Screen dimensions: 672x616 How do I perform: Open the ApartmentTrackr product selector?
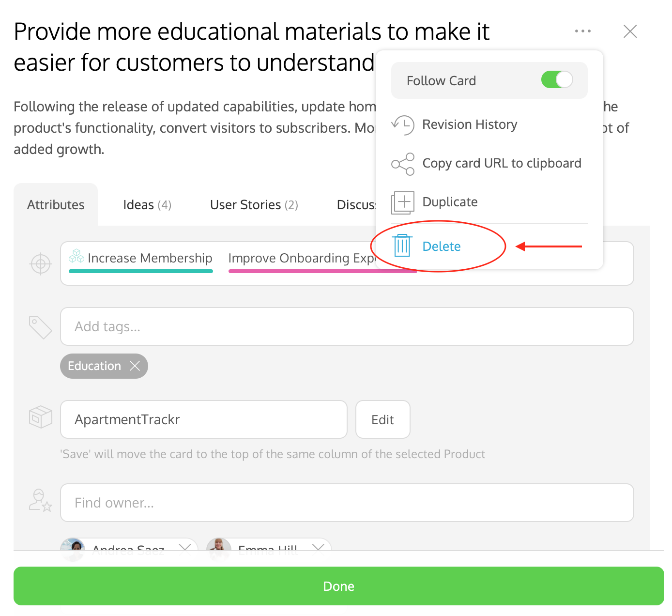click(204, 419)
